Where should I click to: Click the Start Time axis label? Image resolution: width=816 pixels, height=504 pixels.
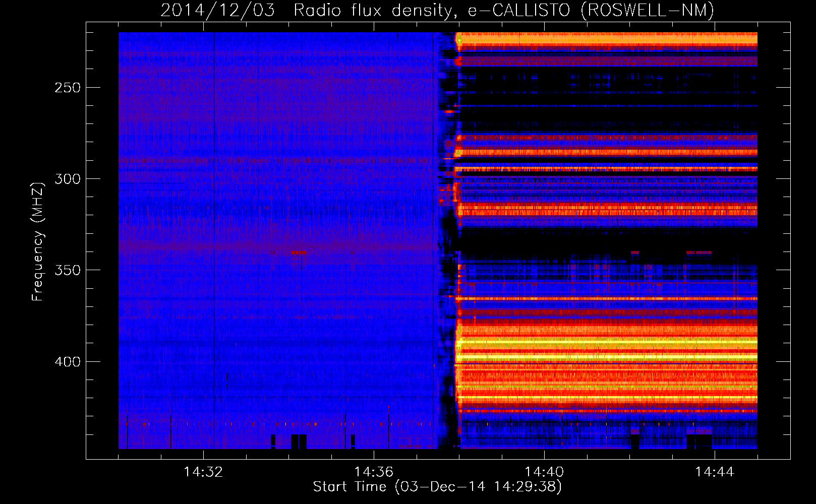tap(437, 487)
